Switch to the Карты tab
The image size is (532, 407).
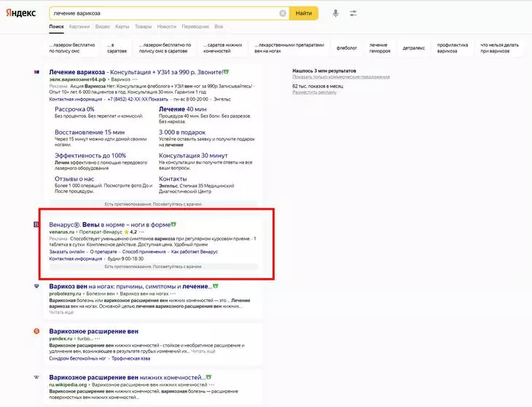122,26
